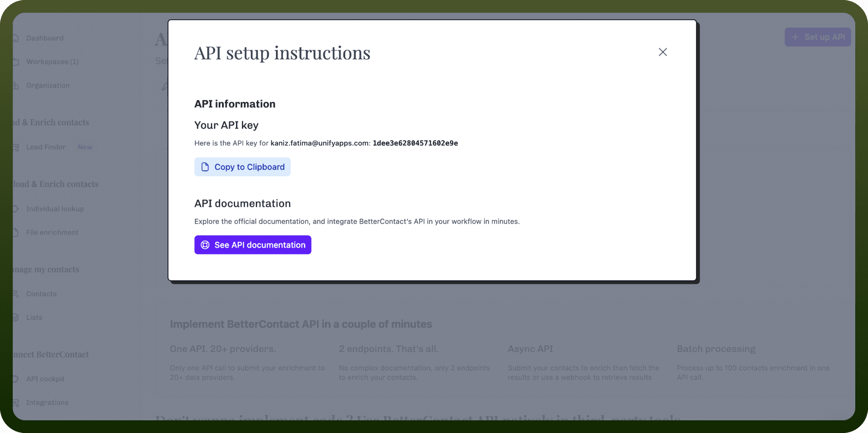
Task: Click the Batch processing heading in background
Action: pyautogui.click(x=716, y=349)
